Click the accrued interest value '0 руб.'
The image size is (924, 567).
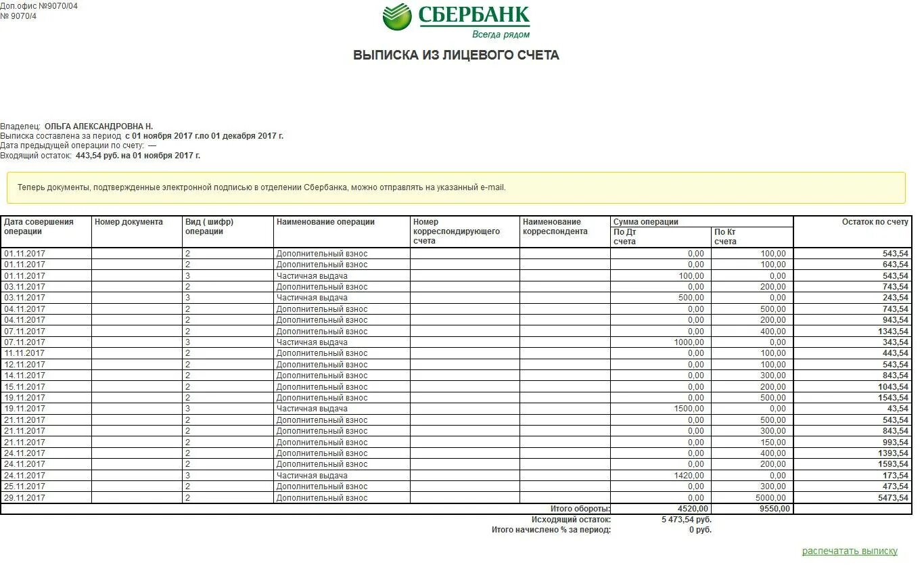[x=700, y=530]
